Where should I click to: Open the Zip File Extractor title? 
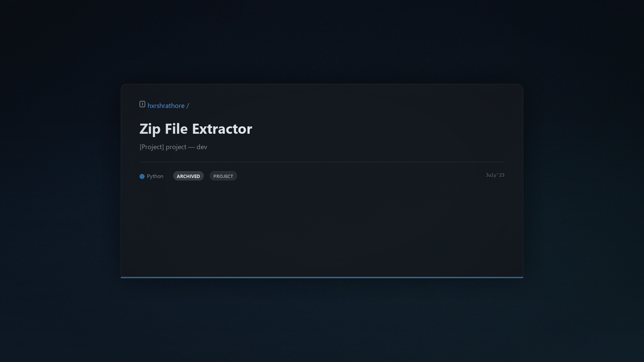(196, 129)
